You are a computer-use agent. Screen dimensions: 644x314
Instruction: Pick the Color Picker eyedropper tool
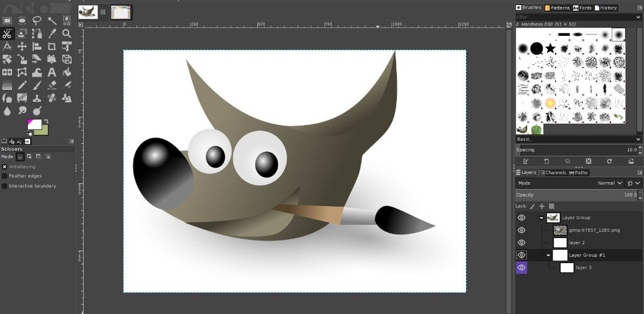(52, 34)
